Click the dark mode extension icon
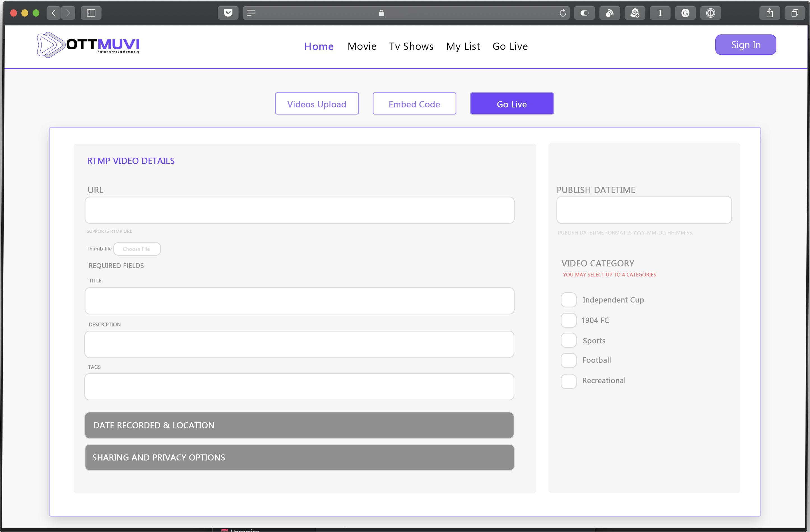 pos(584,13)
